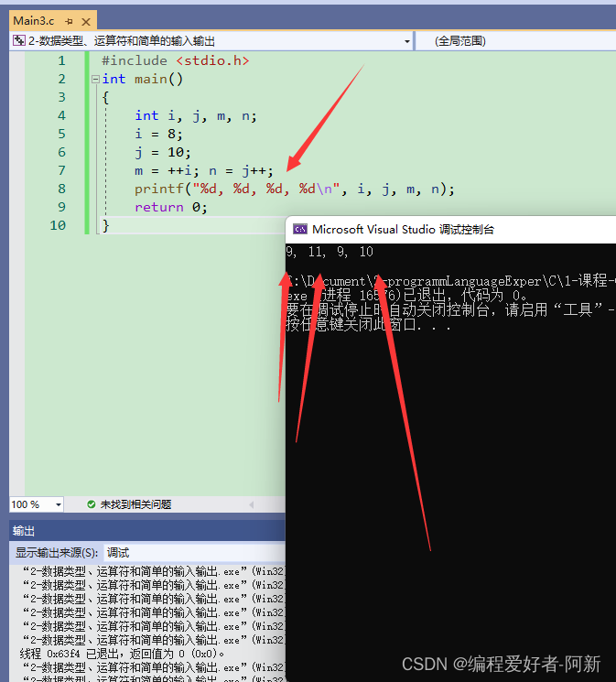Image resolution: width=616 pixels, height=682 pixels.
Task: Click 'int main()' declaration text
Action: pyautogui.click(x=142, y=79)
